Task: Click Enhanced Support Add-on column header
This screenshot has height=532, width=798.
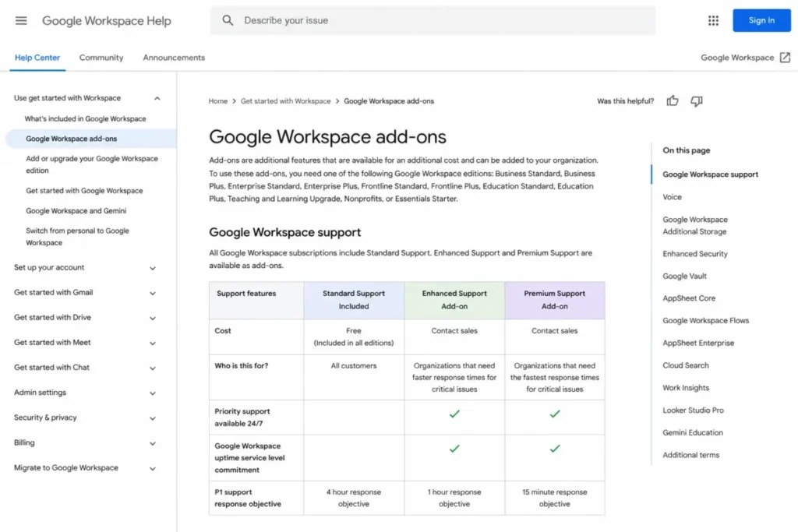Action: pyautogui.click(x=454, y=300)
